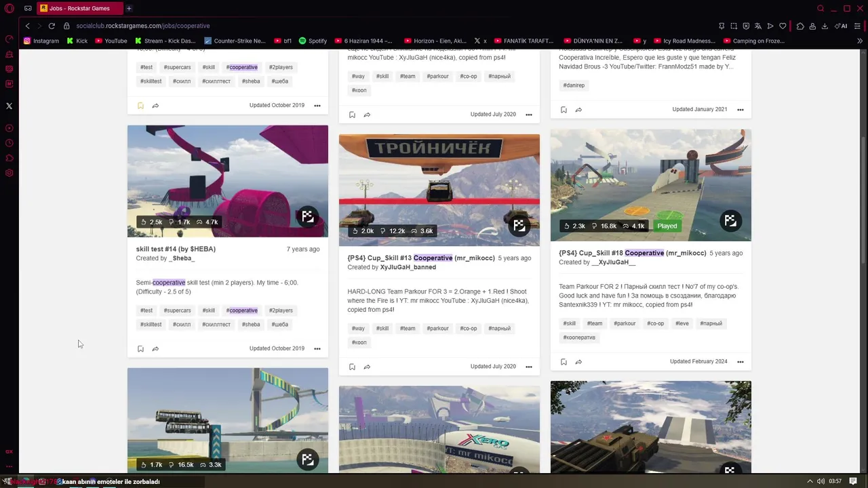Open the three-dot menu beside Updated January 2021
The width and height of the screenshot is (868, 488).
[x=740, y=110]
